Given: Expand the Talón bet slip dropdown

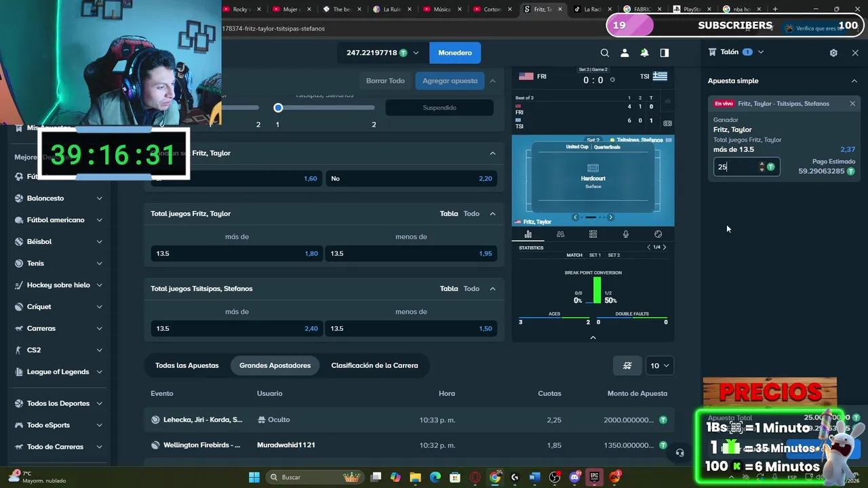Looking at the screenshot, I should click(761, 52).
